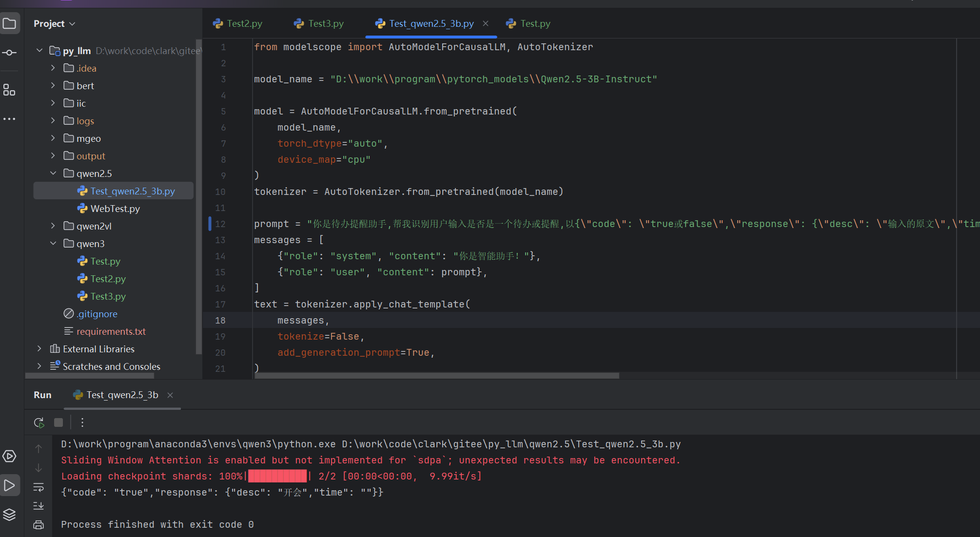Click the Rerun script icon
This screenshot has height=537, width=980.
pos(39,422)
